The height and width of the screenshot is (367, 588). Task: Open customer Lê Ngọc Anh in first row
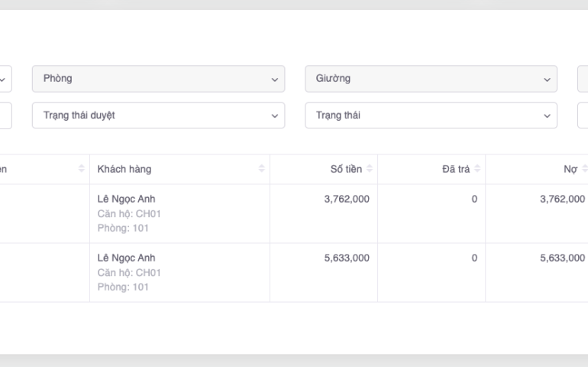[126, 199]
